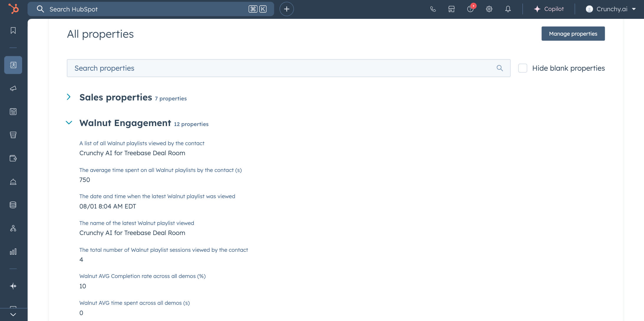
Task: Click the plus create button beside search
Action: [x=286, y=9]
